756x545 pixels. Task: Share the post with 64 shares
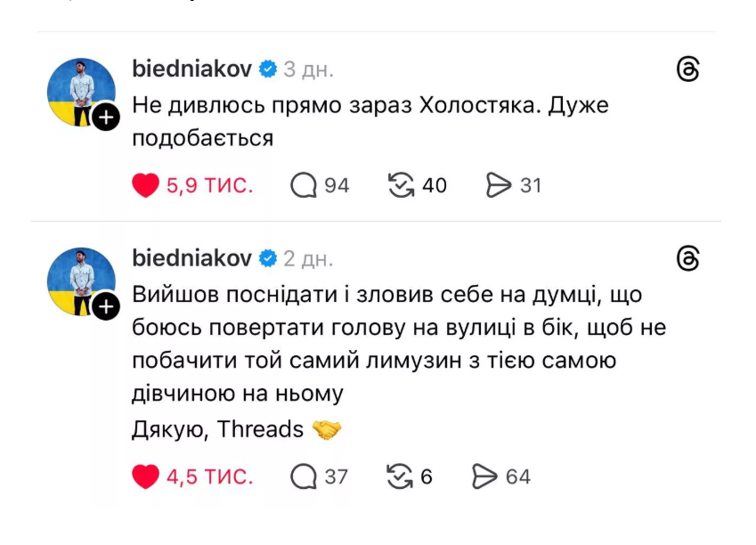(485, 476)
